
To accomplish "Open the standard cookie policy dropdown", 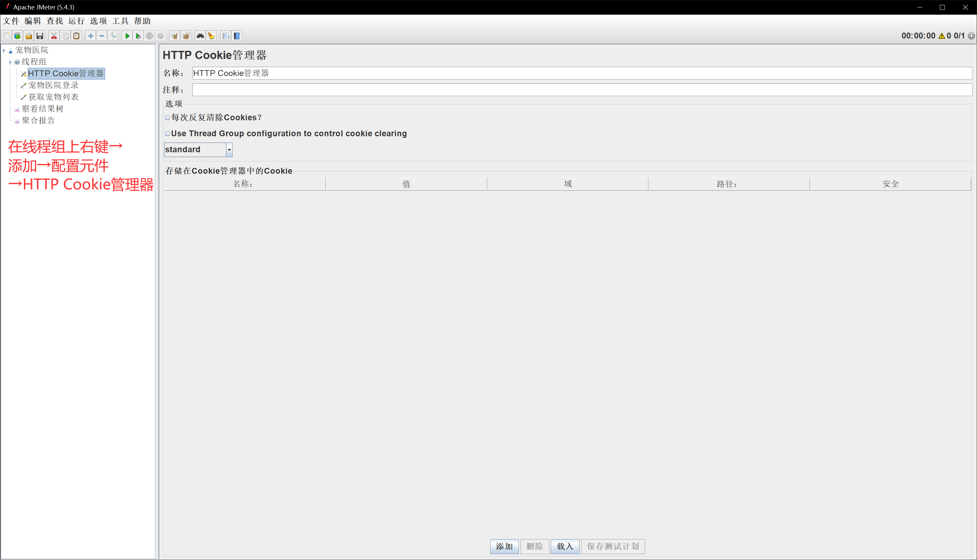I will tap(229, 150).
